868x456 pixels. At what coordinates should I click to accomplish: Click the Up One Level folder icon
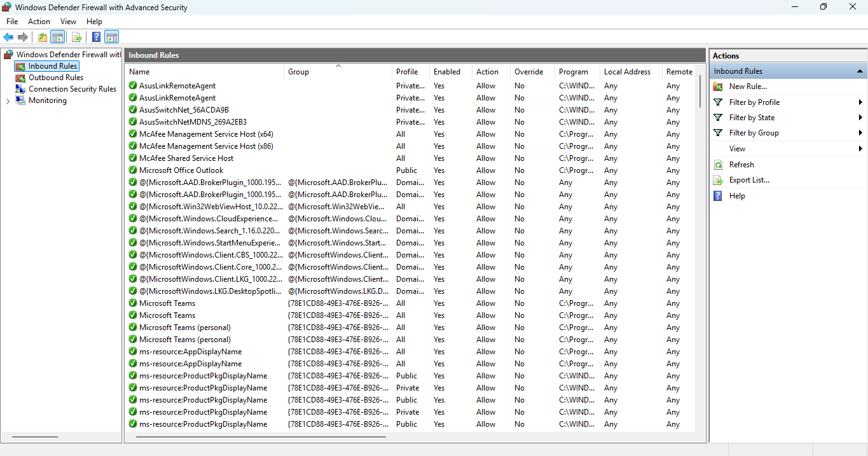point(42,37)
